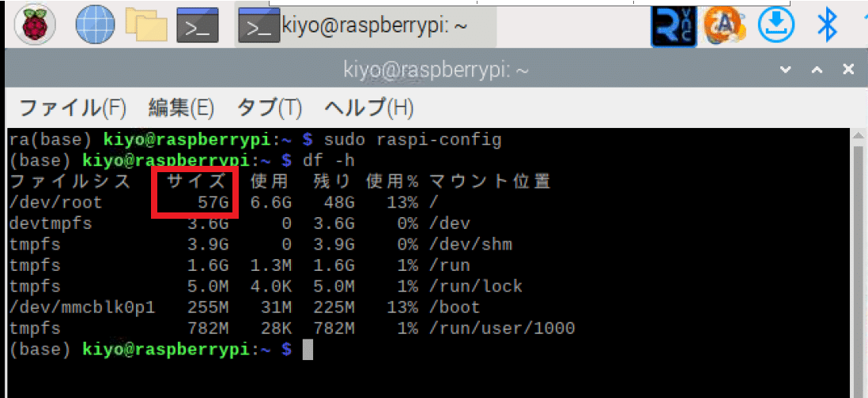
Task: Click the /dev/root filesystem entry
Action: tap(56, 203)
